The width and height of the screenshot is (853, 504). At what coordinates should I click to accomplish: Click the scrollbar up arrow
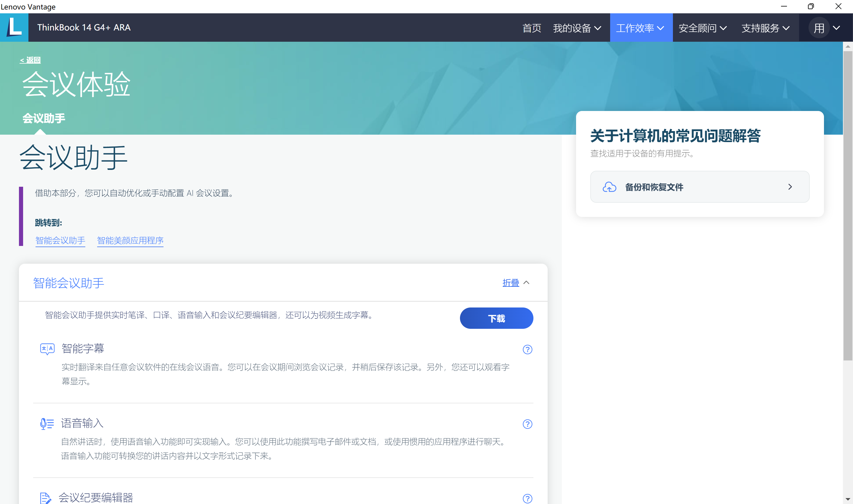click(x=848, y=46)
